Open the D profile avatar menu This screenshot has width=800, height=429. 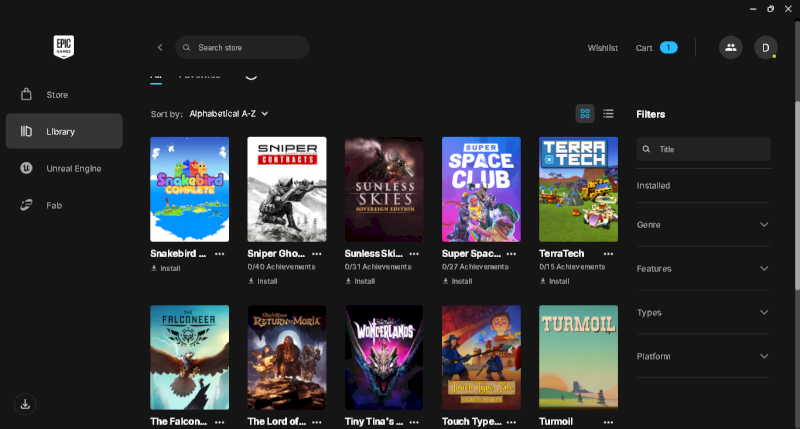click(765, 47)
